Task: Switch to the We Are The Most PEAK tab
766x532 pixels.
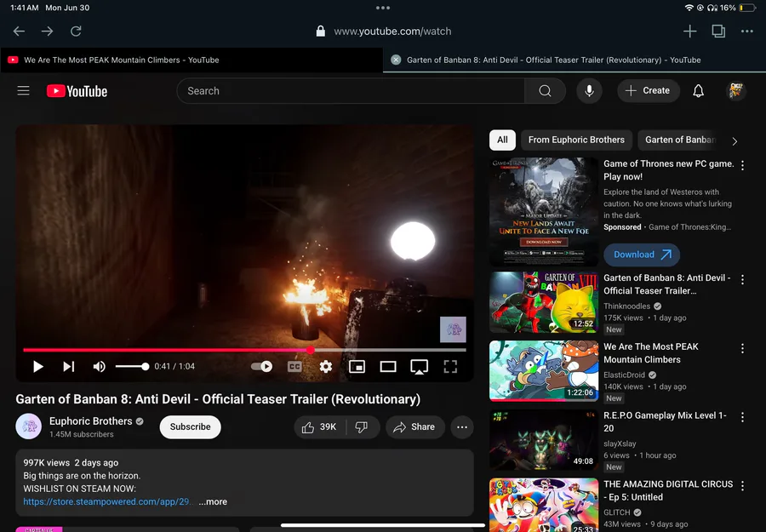Action: [x=191, y=60]
